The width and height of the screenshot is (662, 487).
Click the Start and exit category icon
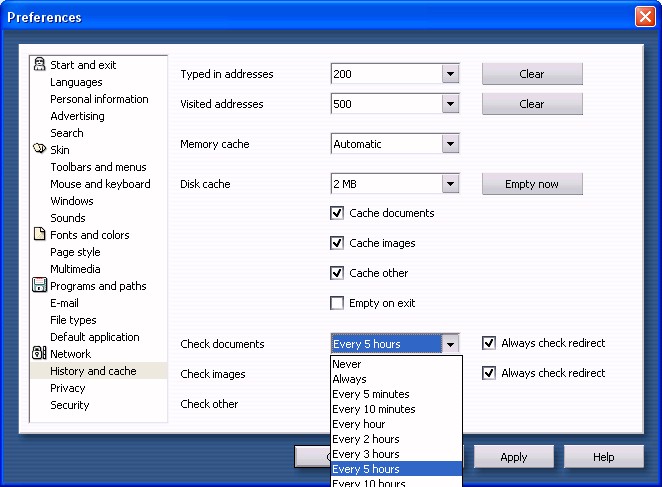click(39, 65)
